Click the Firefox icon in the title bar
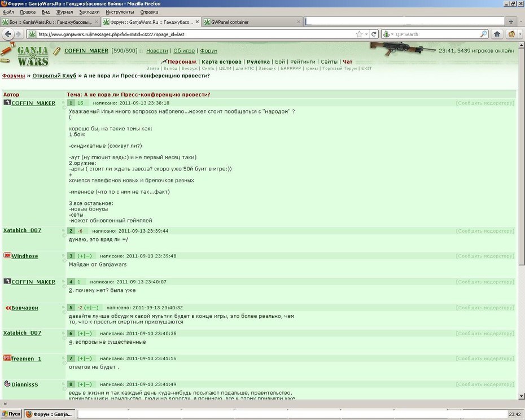The height and width of the screenshot is (420, 525). tap(4, 4)
